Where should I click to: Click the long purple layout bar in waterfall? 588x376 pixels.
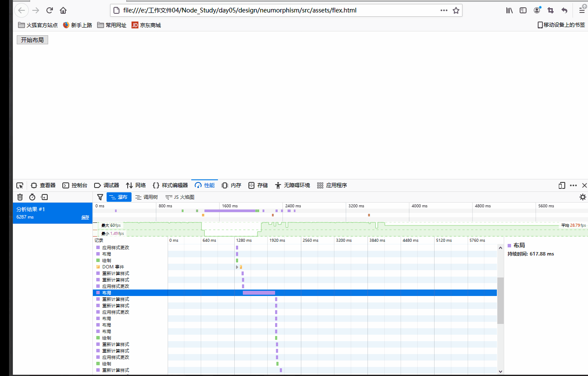259,293
